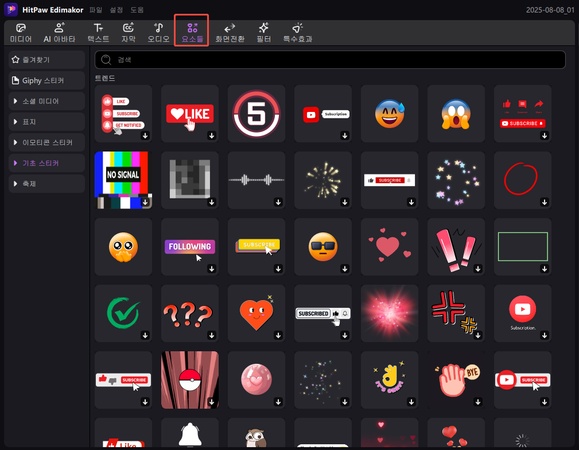Download the SUBSCRIBED bell sticker

coord(345,335)
